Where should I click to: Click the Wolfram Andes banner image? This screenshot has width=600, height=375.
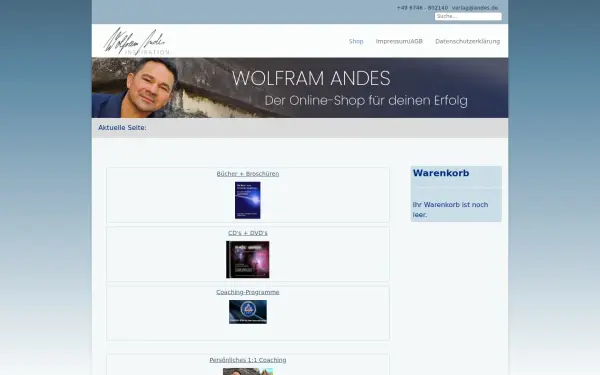pyautogui.click(x=300, y=88)
